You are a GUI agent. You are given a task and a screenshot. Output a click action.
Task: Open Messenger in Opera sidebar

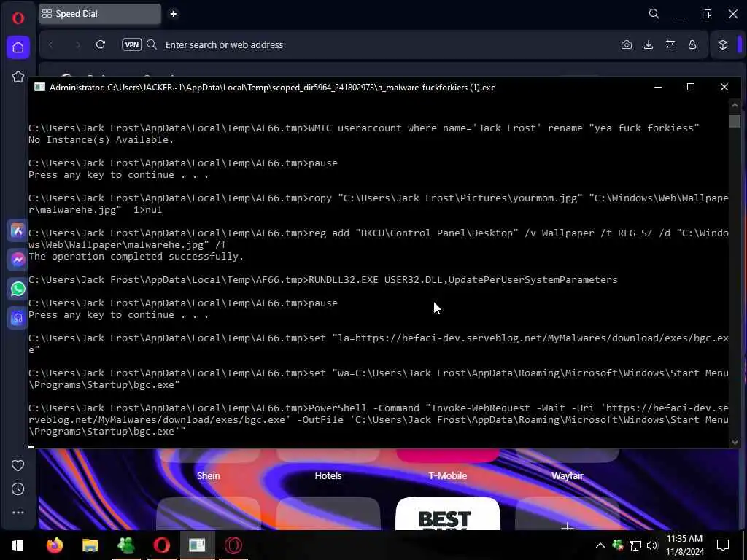coord(18,260)
